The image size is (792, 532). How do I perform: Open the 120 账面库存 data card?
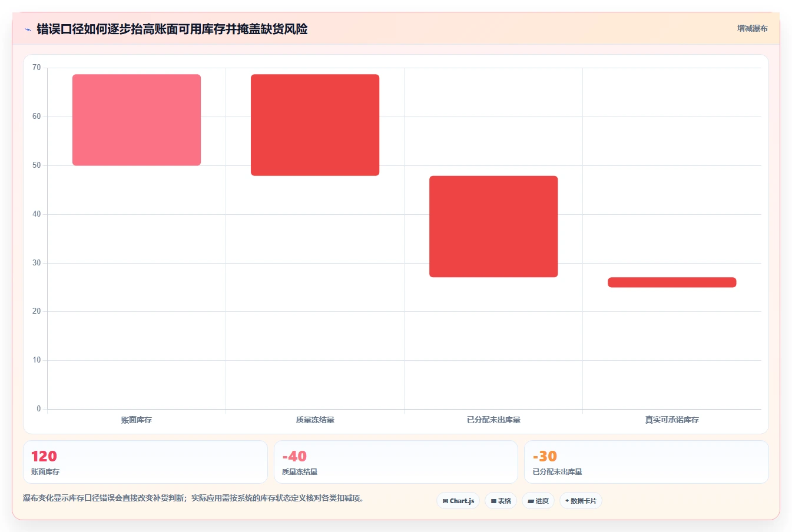[x=145, y=462]
